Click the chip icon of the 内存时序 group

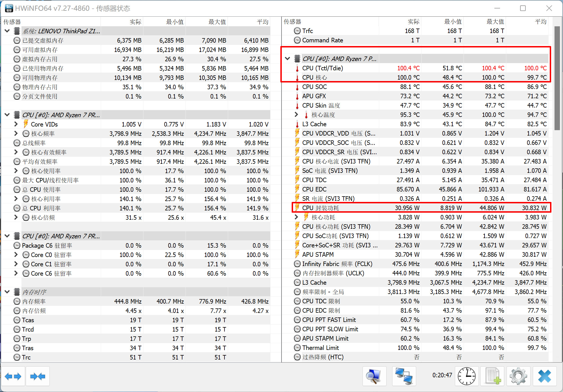tap(17, 292)
